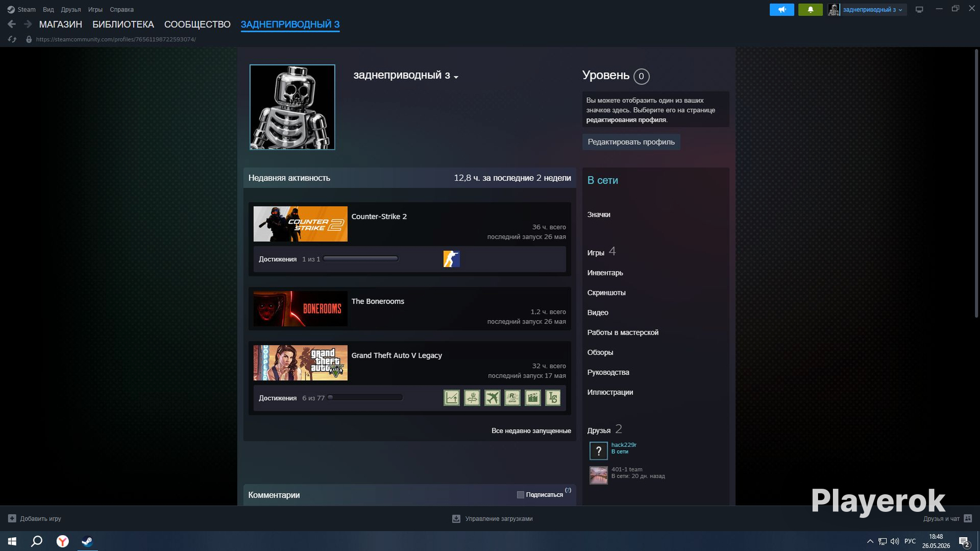Screen dimensions: 980x551
Task: Click the padlock icon beside the URL
Action: (x=29, y=40)
